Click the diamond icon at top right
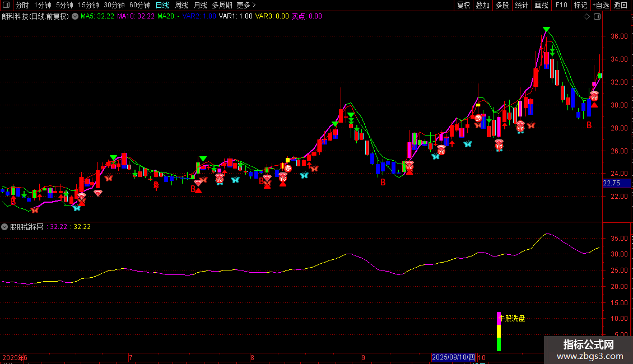 [587, 16]
